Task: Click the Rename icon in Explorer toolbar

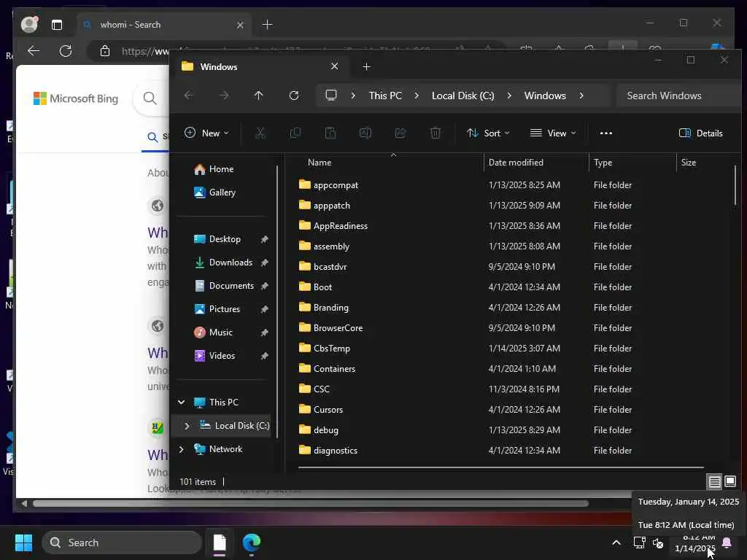Action: click(365, 133)
